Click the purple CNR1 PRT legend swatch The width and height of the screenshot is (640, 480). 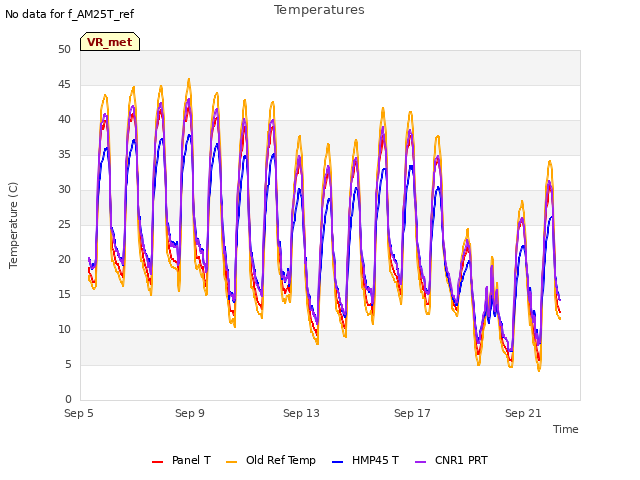pos(420,462)
